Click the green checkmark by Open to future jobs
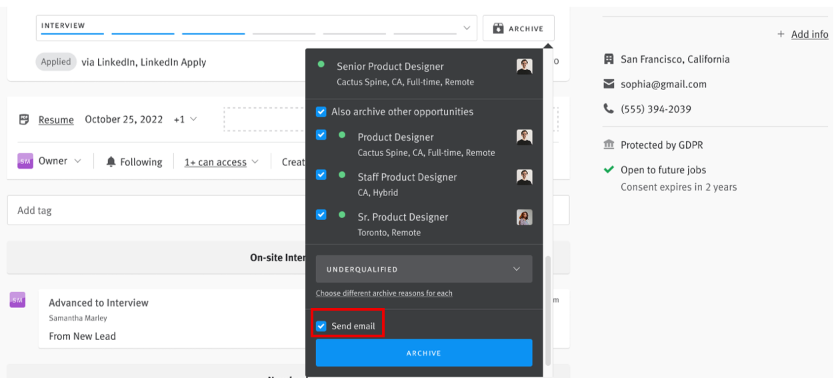Screen dimensions: 834x378 (608, 170)
